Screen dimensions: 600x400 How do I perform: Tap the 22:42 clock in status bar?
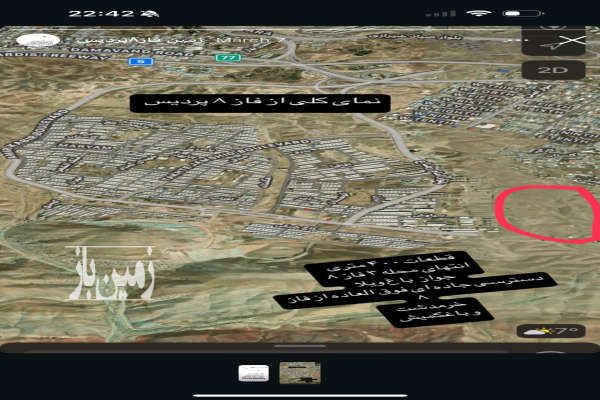101,14
